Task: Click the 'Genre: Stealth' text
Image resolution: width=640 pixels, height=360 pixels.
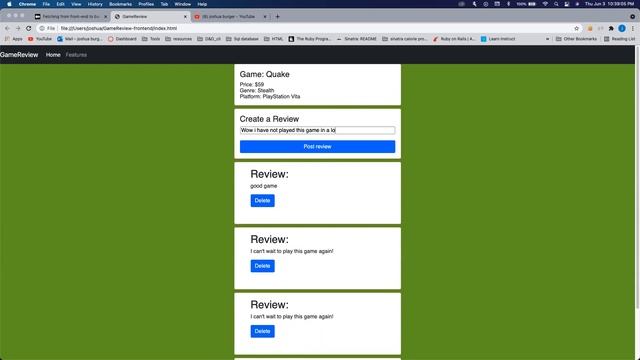Action: pos(257,91)
